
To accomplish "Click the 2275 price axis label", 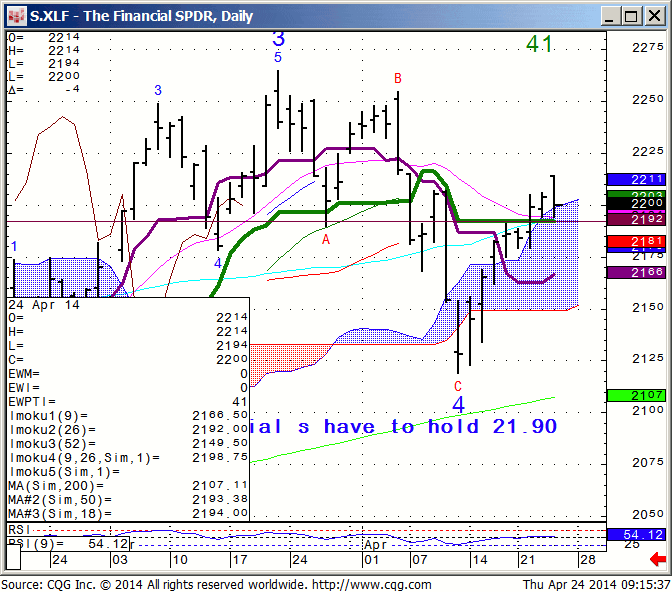I will (648, 47).
